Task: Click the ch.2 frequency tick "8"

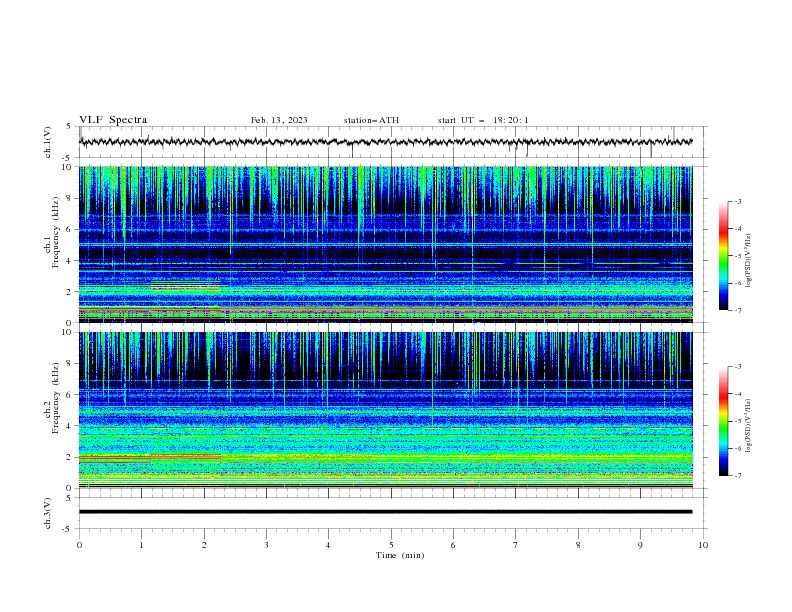Action: pos(69,364)
